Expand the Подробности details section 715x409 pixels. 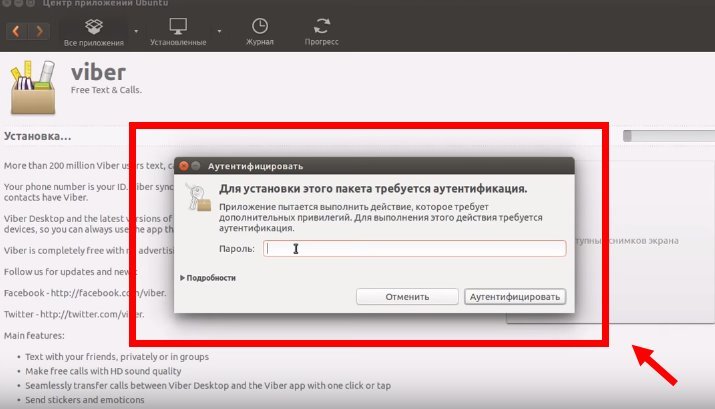tap(208, 277)
